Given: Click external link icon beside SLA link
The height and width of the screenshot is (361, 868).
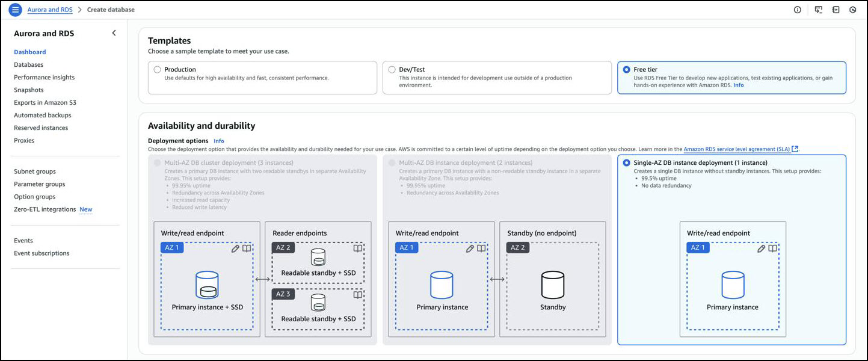Looking at the screenshot, I should 795,149.
